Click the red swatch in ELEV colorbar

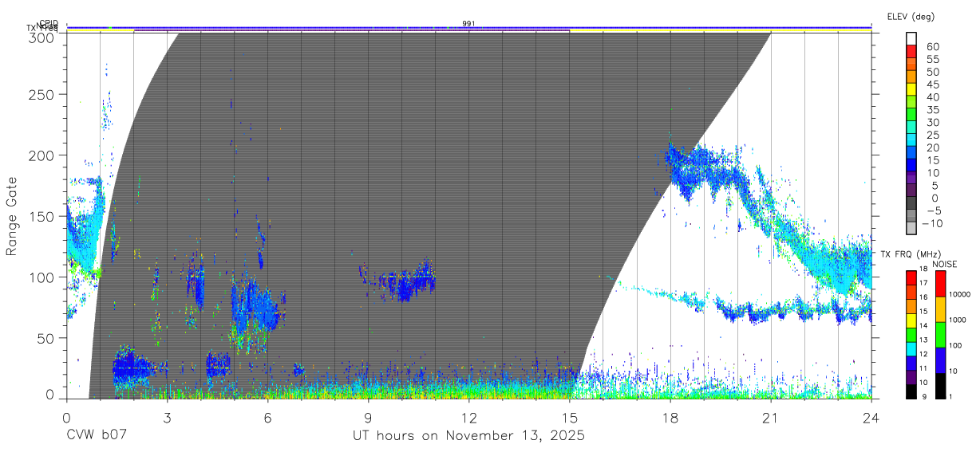tap(911, 52)
